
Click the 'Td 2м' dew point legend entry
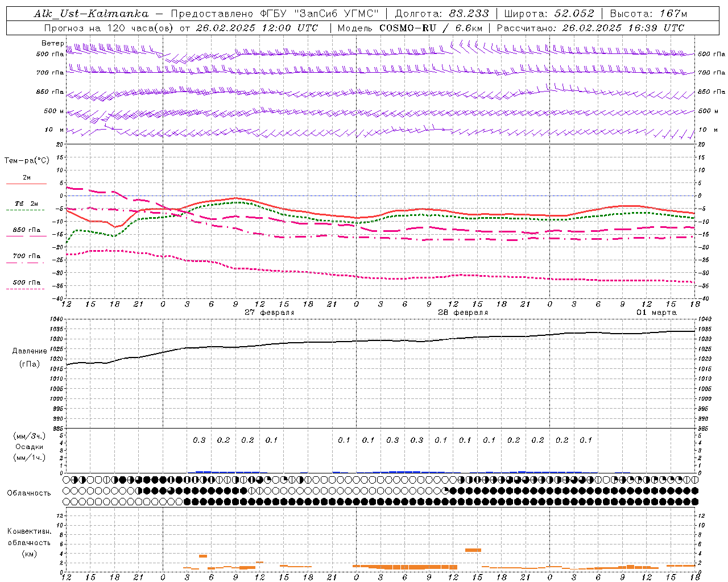click(27, 203)
